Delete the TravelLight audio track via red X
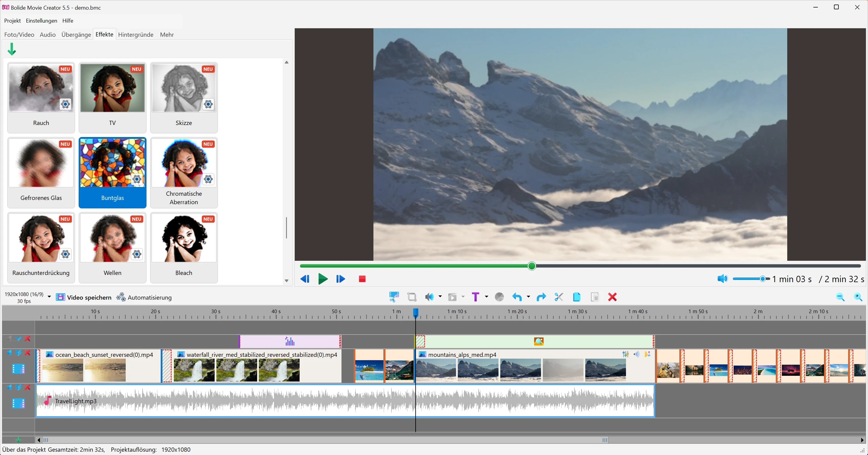The height and width of the screenshot is (455, 868). [28, 387]
